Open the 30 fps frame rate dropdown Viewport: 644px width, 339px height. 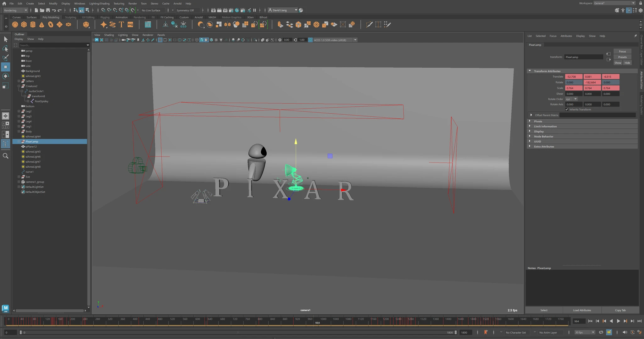click(585, 332)
